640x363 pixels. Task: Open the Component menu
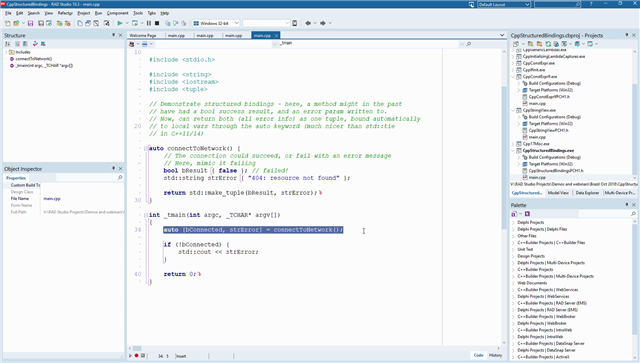coord(118,13)
